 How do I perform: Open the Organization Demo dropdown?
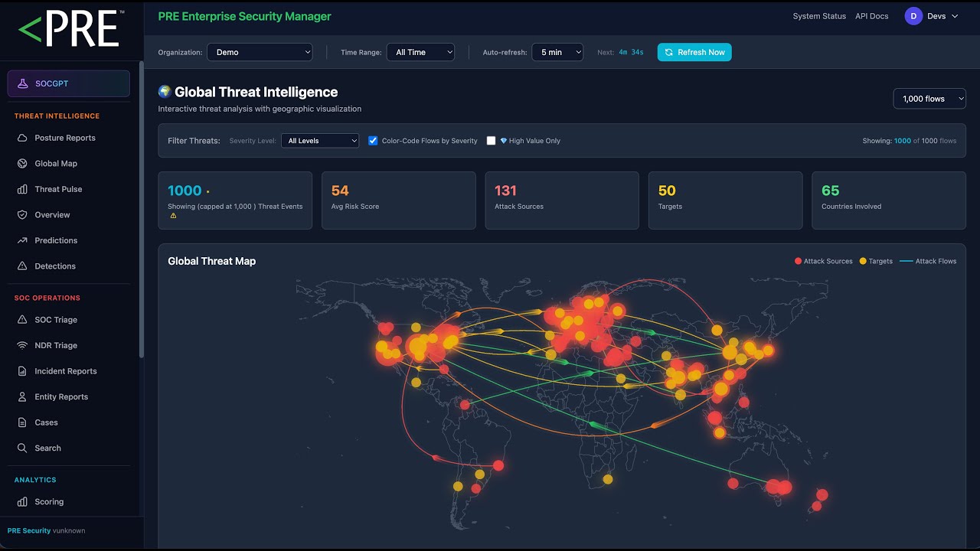(x=260, y=52)
